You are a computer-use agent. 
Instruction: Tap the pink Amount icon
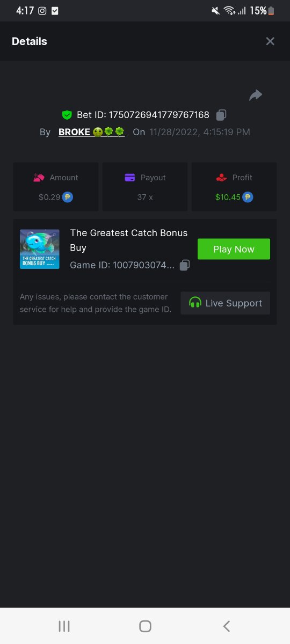39,178
